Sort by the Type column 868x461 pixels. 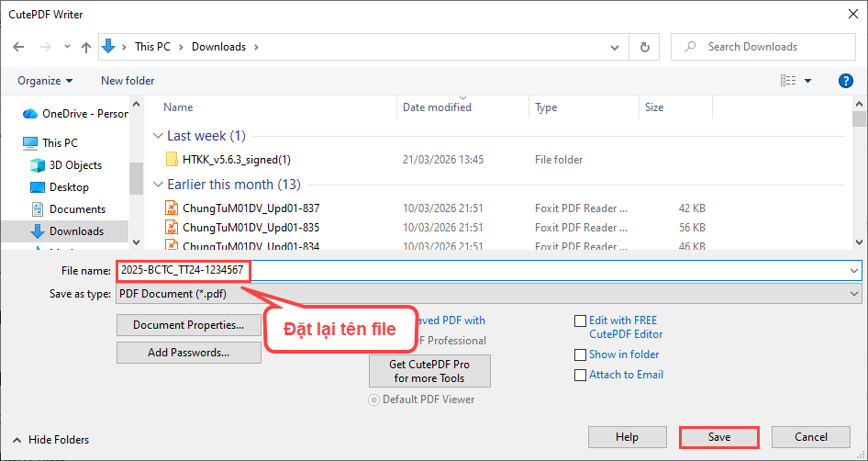point(546,107)
